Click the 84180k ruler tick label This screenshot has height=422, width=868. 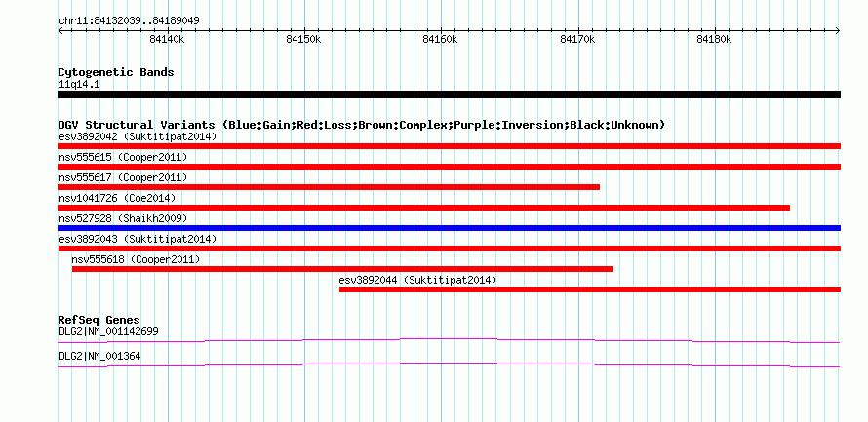pyautogui.click(x=715, y=39)
